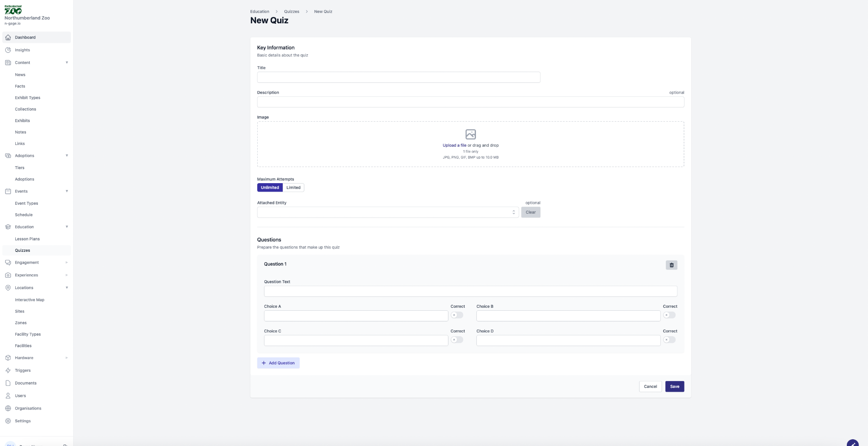Click the Triggers lightning bolt icon

[8, 371]
